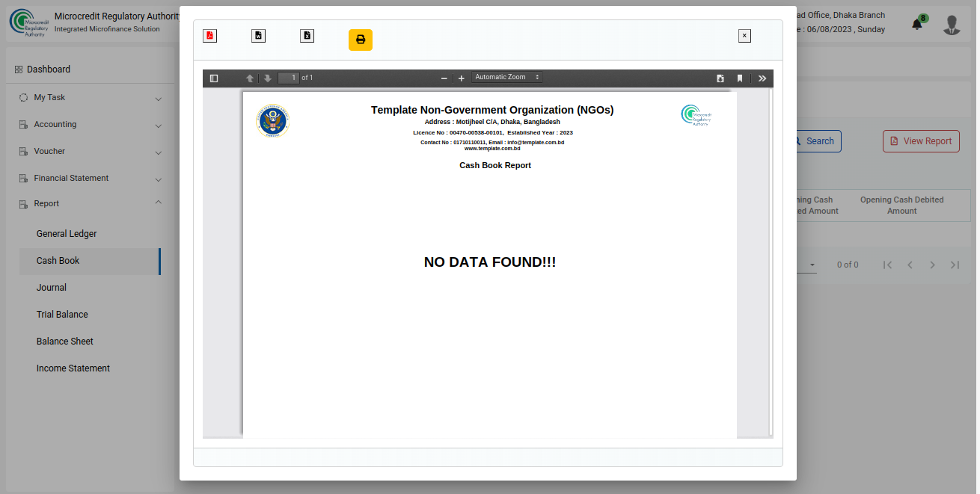Click the bookmark current view icon
980x494 pixels.
pos(740,78)
